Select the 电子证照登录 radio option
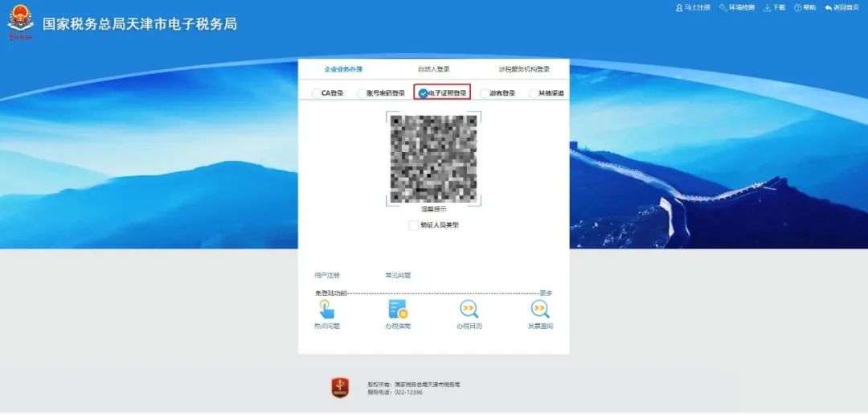Viewport: 868px width, 415px height. click(x=423, y=93)
